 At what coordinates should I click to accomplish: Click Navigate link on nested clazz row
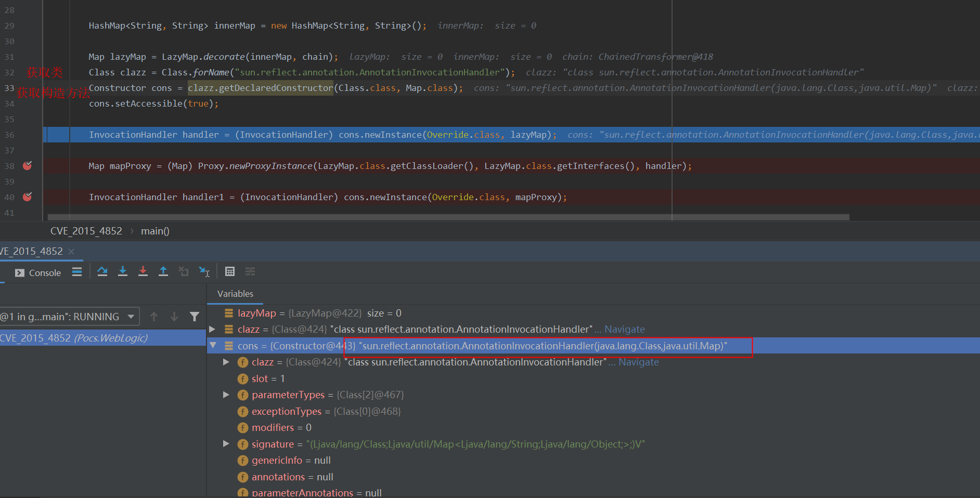click(x=639, y=362)
